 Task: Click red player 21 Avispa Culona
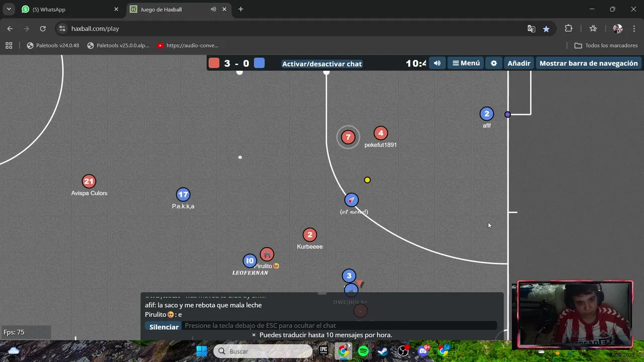pyautogui.click(x=89, y=181)
